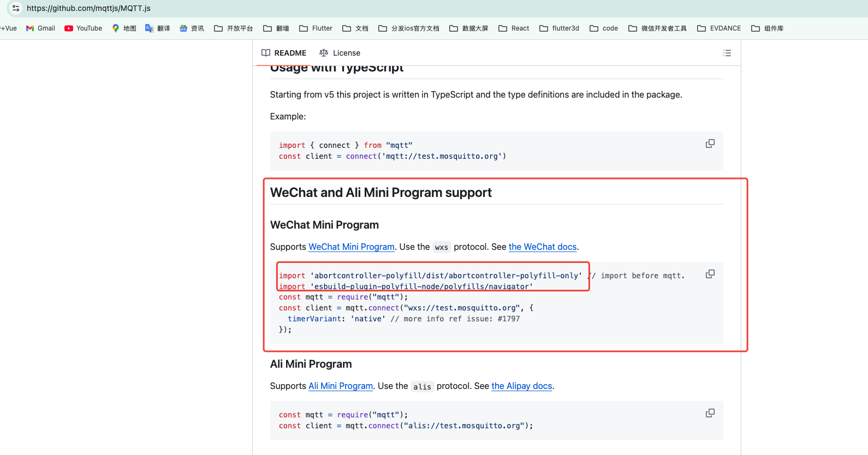Open 资讯 news bookmark

coord(192,28)
